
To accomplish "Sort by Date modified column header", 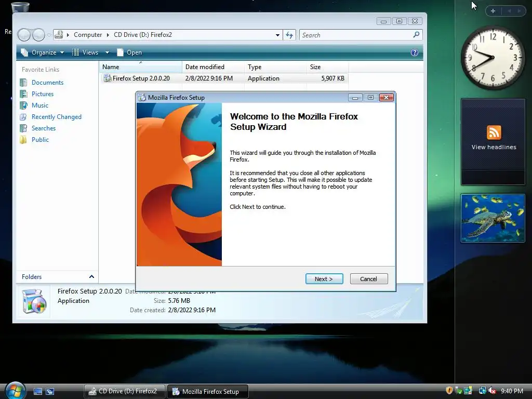I will (213, 67).
